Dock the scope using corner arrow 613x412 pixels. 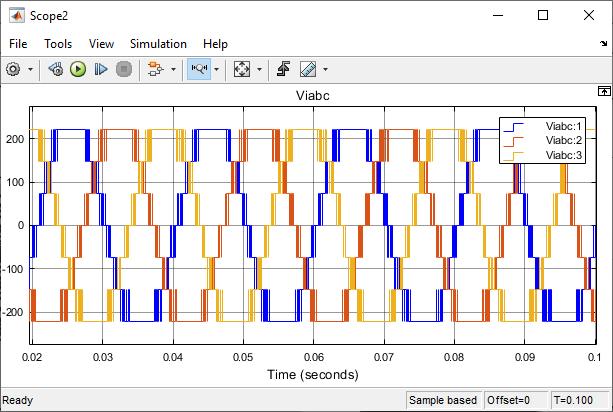[x=604, y=44]
